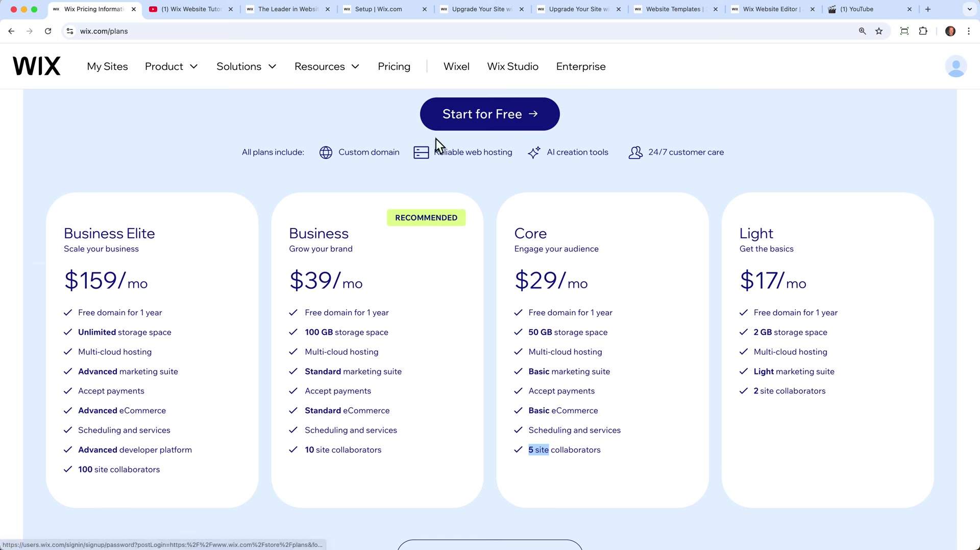Click 'Standard eCommerce' feature
This screenshot has height=550, width=980.
coord(347,411)
